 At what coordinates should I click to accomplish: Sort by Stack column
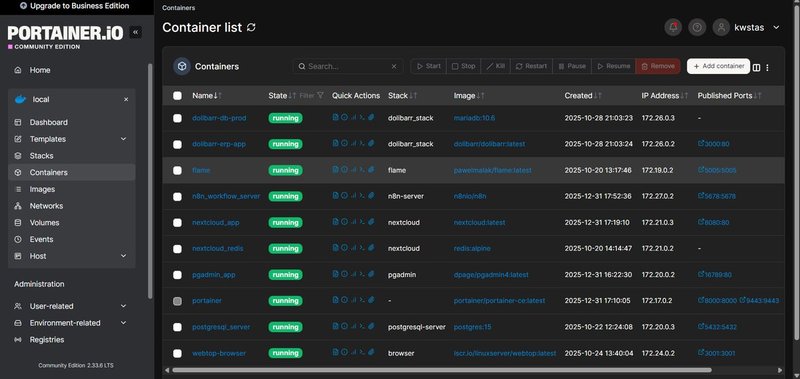click(x=403, y=95)
